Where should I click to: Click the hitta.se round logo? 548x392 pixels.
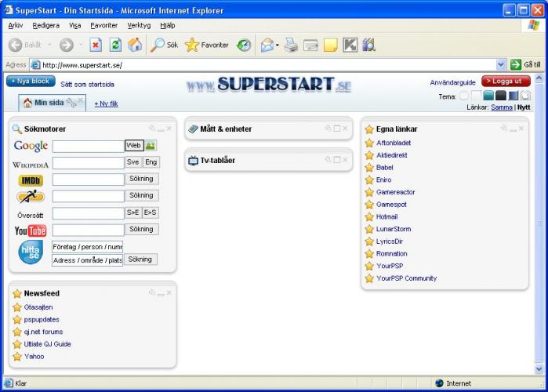[x=31, y=253]
